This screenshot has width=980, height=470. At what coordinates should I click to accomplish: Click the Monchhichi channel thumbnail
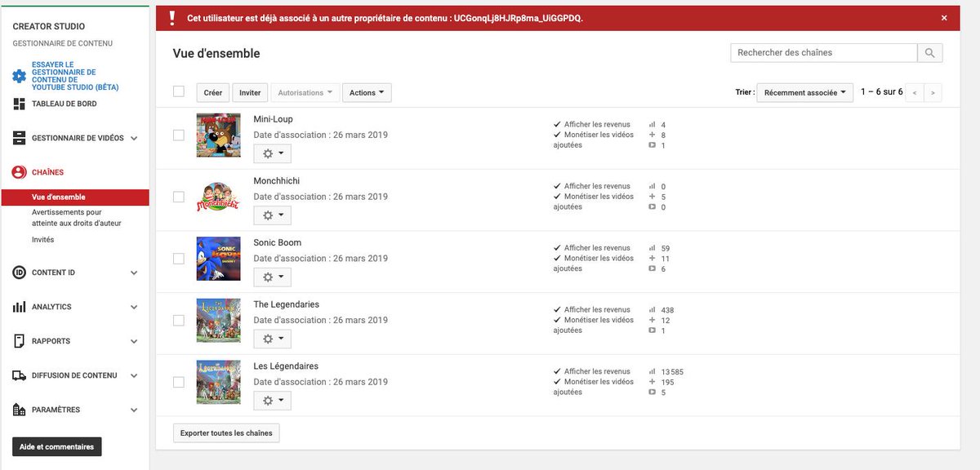click(219, 197)
